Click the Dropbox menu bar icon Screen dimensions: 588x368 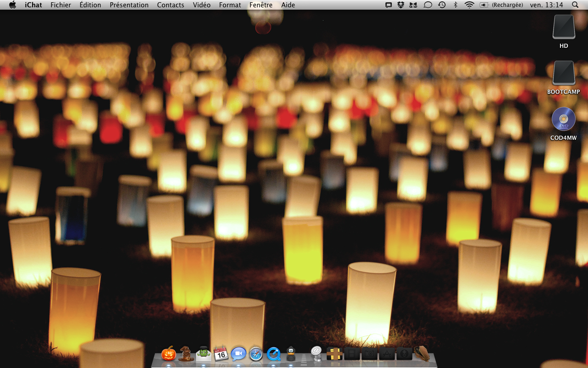(401, 5)
